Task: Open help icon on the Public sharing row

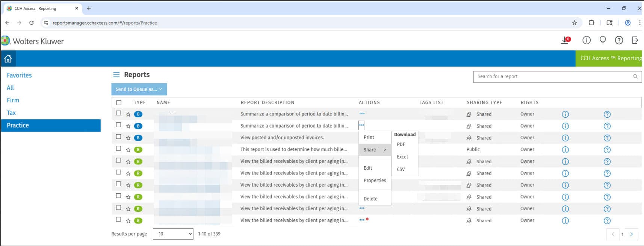Action: coord(607,150)
